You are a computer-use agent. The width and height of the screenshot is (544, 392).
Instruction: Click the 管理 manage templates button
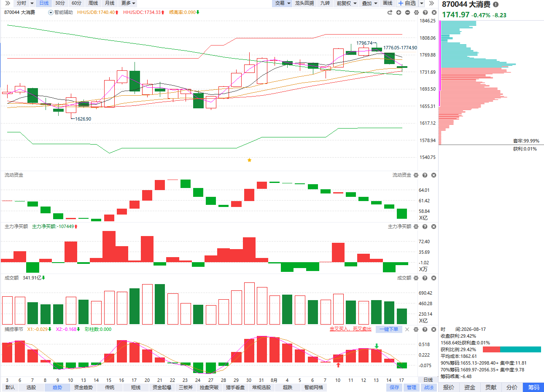point(412,387)
